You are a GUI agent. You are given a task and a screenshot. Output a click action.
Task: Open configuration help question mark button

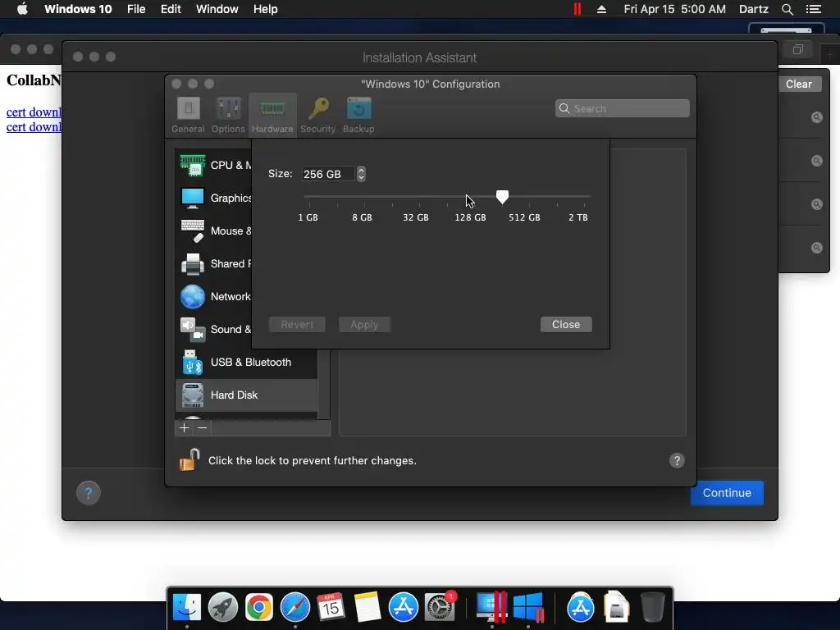(x=677, y=461)
